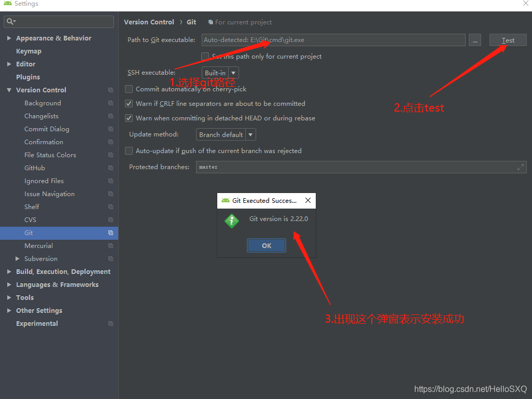Image resolution: width=532 pixels, height=399 pixels.
Task: Click the Path to Git executable field
Action: (x=333, y=40)
